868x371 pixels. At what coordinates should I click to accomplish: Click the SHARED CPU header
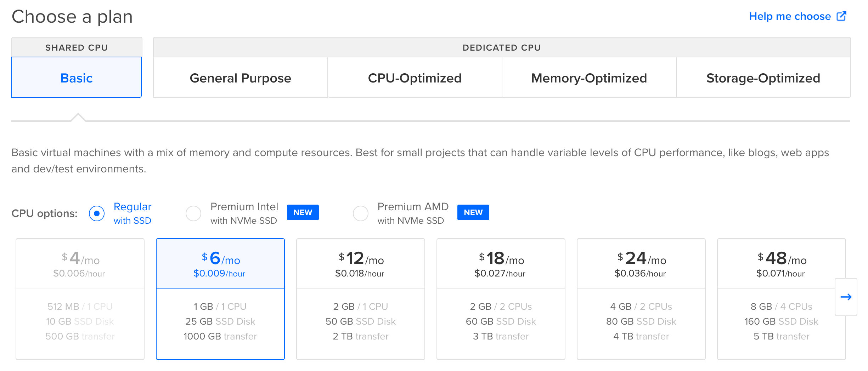click(x=77, y=47)
